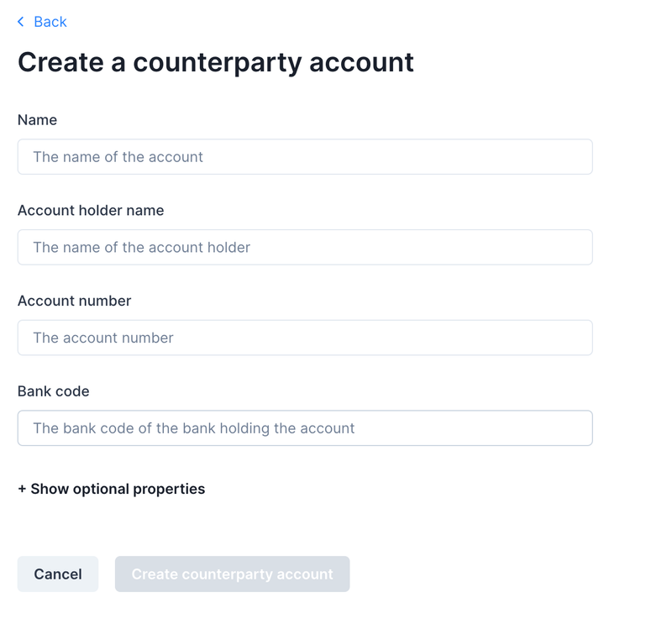Click into the Account holder name field
The width and height of the screenshot is (672, 629).
305,248
